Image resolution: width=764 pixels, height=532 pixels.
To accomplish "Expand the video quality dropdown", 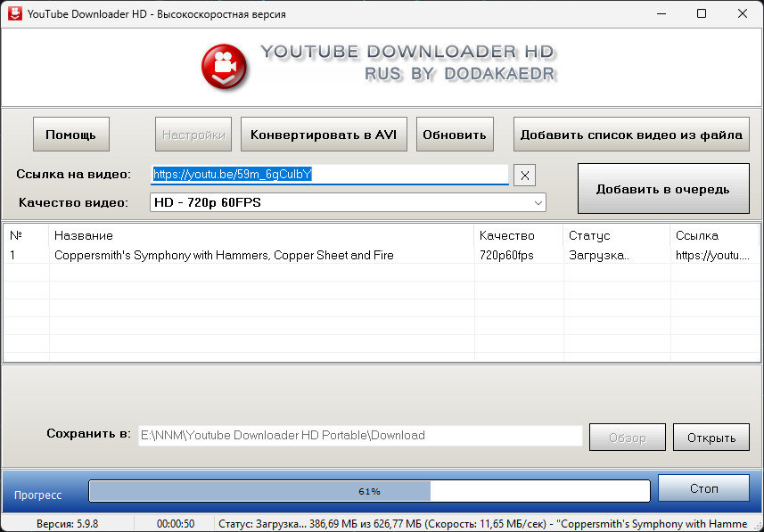I will pyautogui.click(x=538, y=202).
